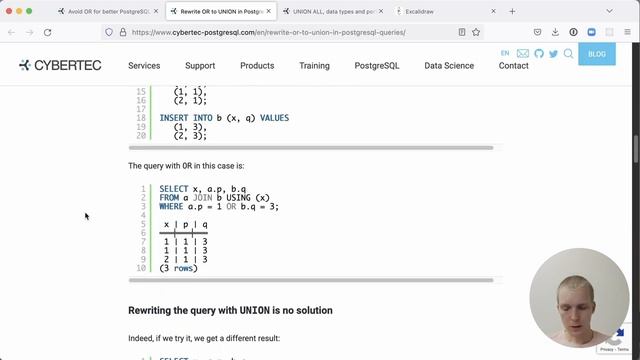Open the Contact page
Viewport: 640px width, 360px height.
(x=513, y=66)
